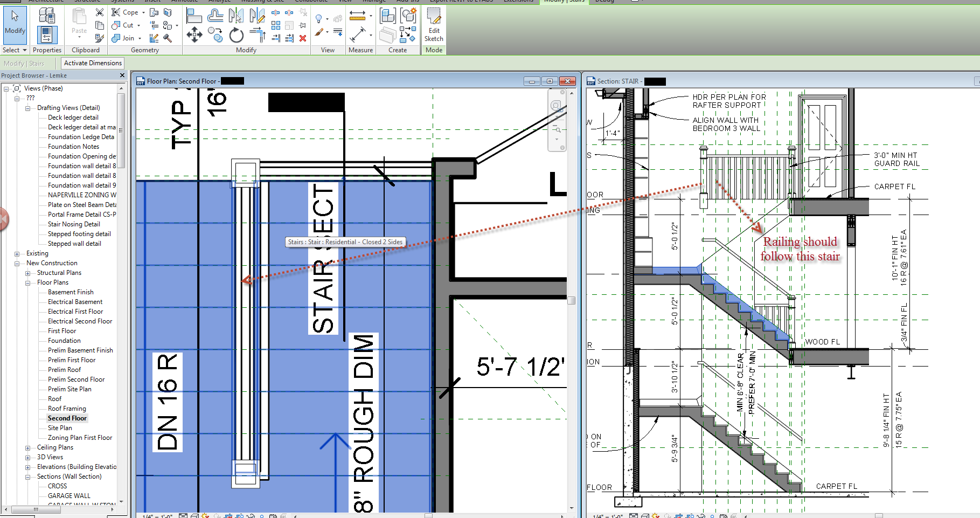Click the Project Browser horizontal scrollbar thumb
Viewport: 980px width, 518px height.
(36, 509)
